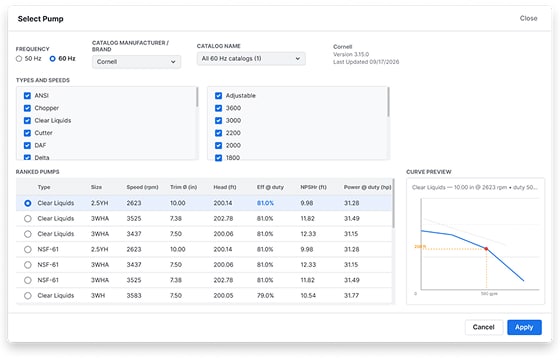Open the Catalog Manufacturer dropdown showing Cornell
560x360 pixels.
[136, 62]
